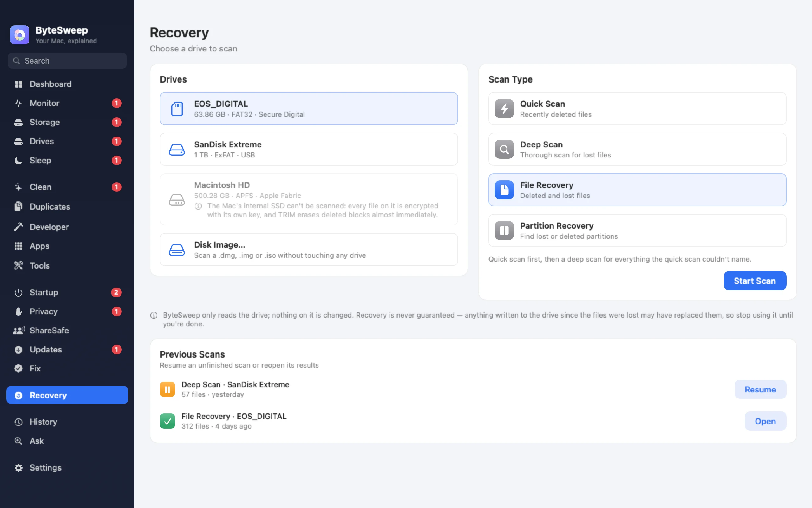Screen dimensions: 812x508
Task: Select the Partition Recovery scan type
Action: (637, 231)
